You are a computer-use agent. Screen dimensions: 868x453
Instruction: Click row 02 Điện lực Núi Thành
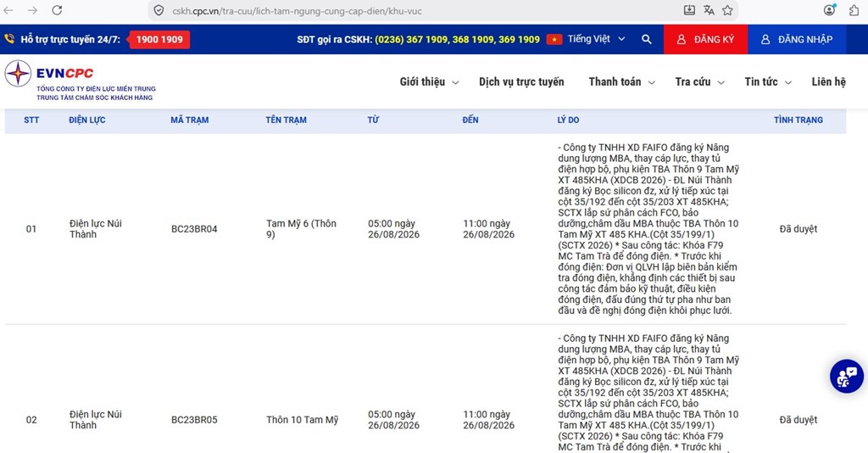click(x=95, y=420)
